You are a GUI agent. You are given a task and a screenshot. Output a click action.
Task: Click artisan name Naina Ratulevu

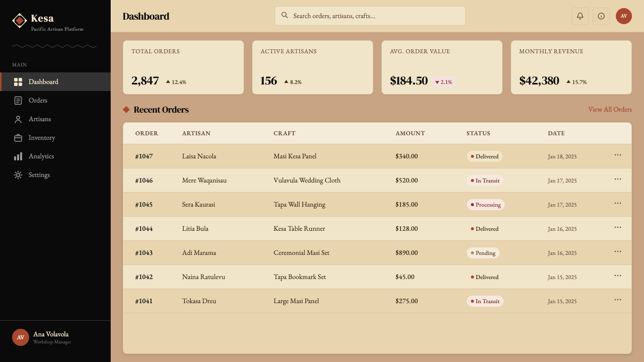coord(204,277)
